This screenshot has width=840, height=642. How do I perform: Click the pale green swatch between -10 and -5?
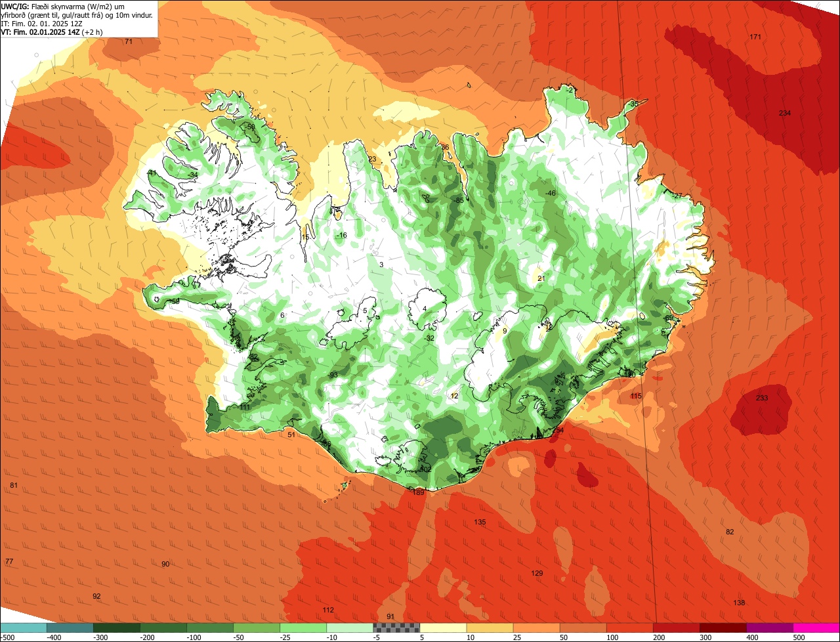(350, 628)
